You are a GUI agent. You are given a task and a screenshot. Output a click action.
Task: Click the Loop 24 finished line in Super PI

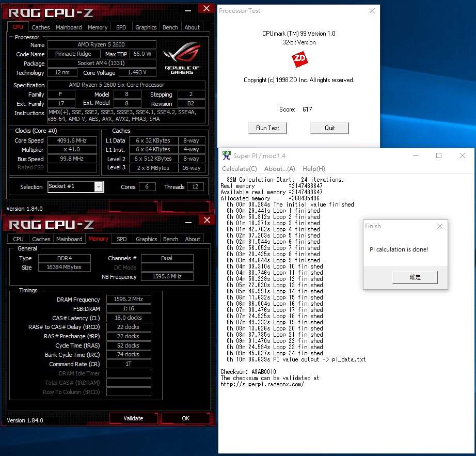[x=275, y=353]
